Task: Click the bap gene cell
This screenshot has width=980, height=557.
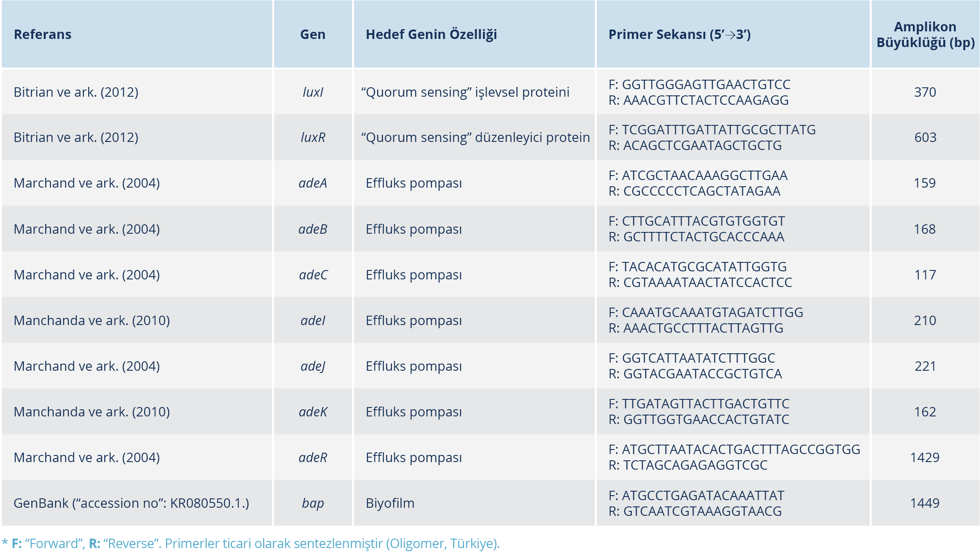Action: (313, 503)
